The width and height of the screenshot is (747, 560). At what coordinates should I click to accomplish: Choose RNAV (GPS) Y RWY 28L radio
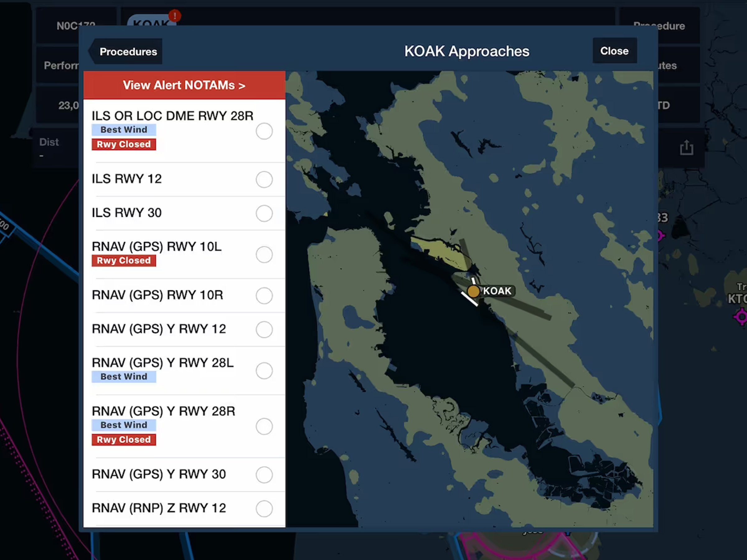tap(264, 371)
